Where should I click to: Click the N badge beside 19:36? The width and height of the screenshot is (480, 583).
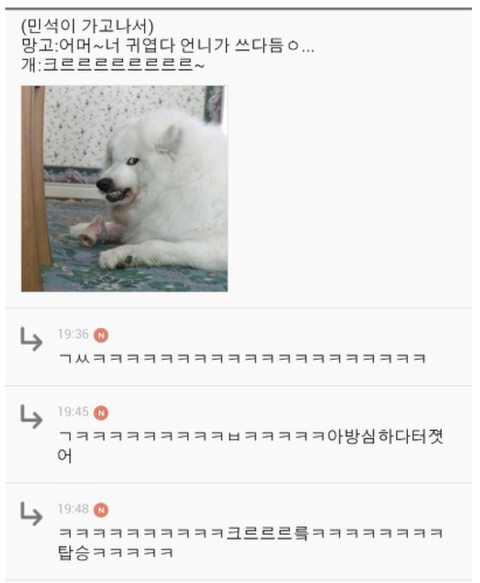(x=101, y=335)
